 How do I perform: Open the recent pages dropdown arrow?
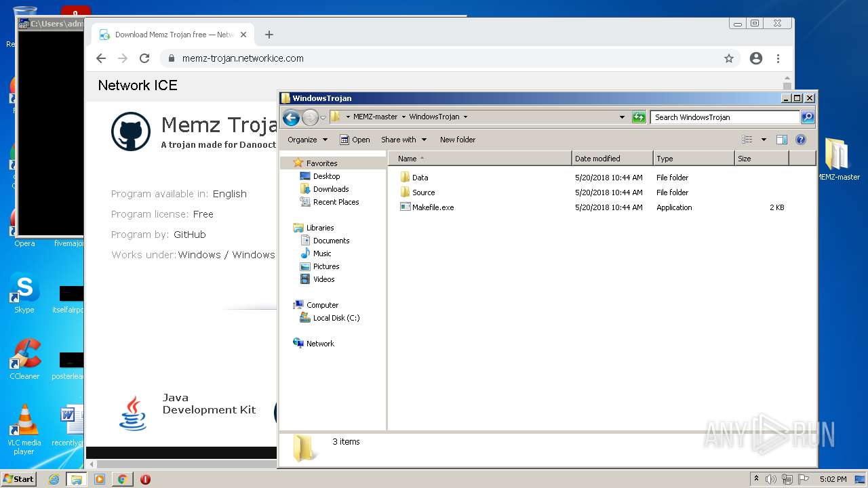(x=323, y=117)
